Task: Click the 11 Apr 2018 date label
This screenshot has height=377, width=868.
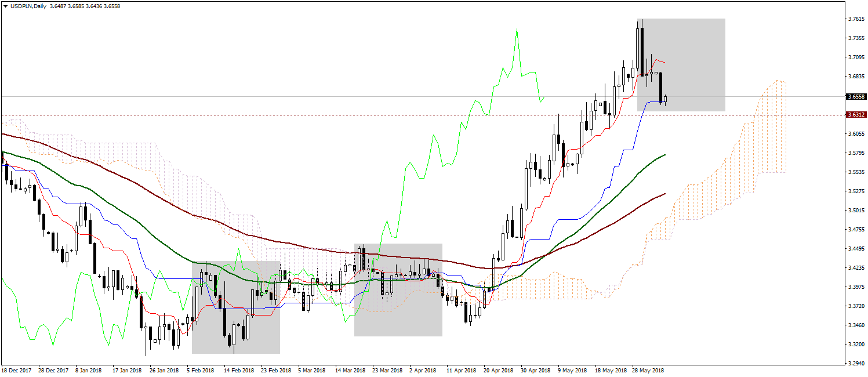Action: (x=461, y=370)
